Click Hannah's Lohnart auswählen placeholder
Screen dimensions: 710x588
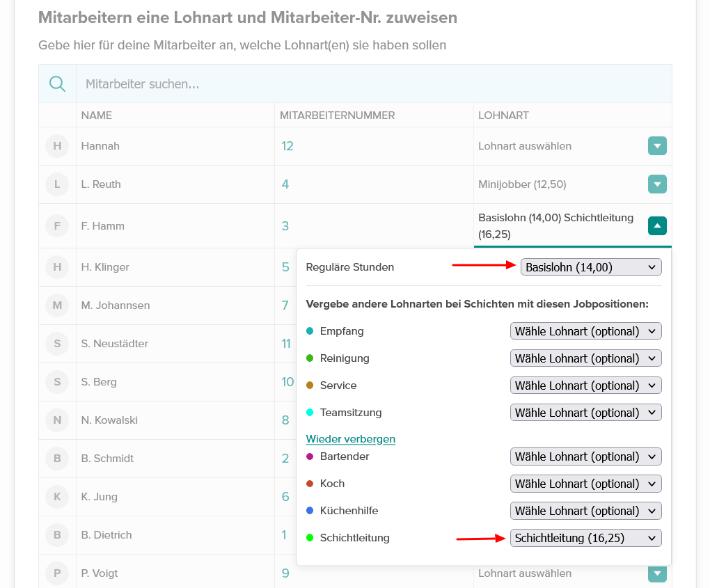525,145
